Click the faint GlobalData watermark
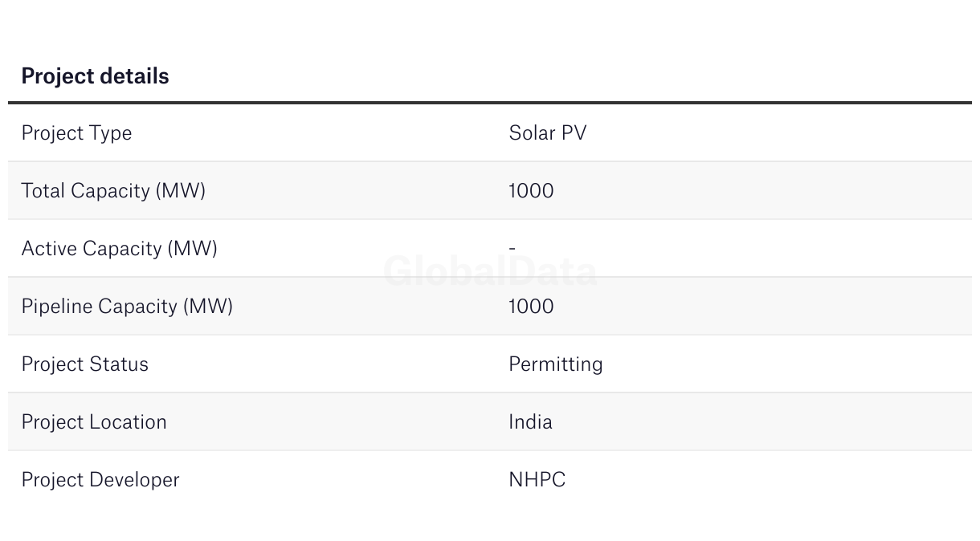Screen dimensions: 980x541 (490, 271)
